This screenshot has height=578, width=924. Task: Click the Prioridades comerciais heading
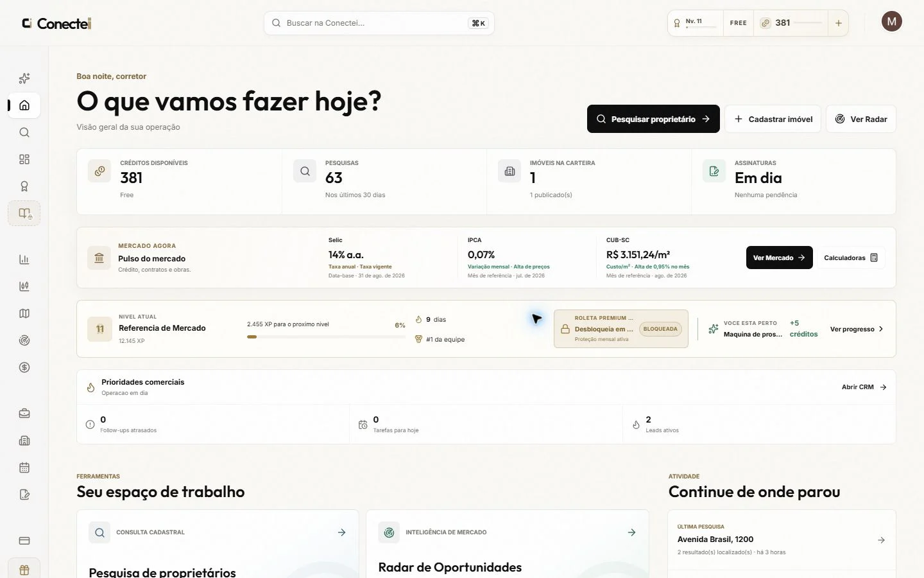click(142, 382)
